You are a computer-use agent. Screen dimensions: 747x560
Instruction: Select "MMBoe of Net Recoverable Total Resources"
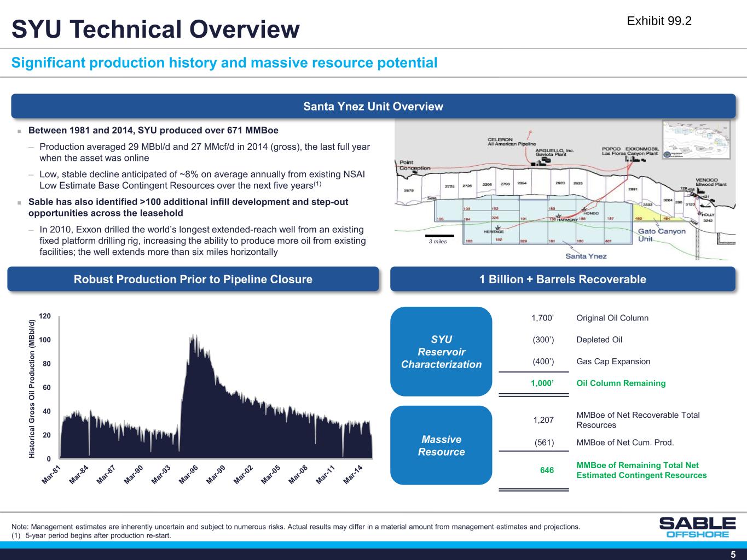pos(638,420)
